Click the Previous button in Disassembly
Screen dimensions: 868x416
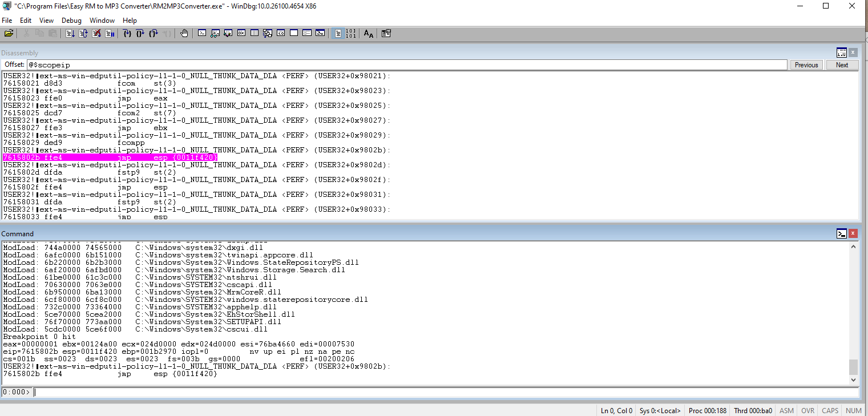click(x=806, y=65)
